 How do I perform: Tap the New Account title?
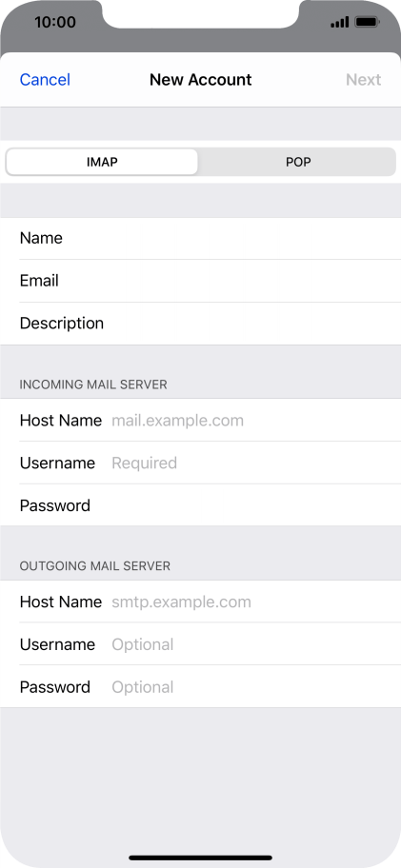(x=200, y=80)
